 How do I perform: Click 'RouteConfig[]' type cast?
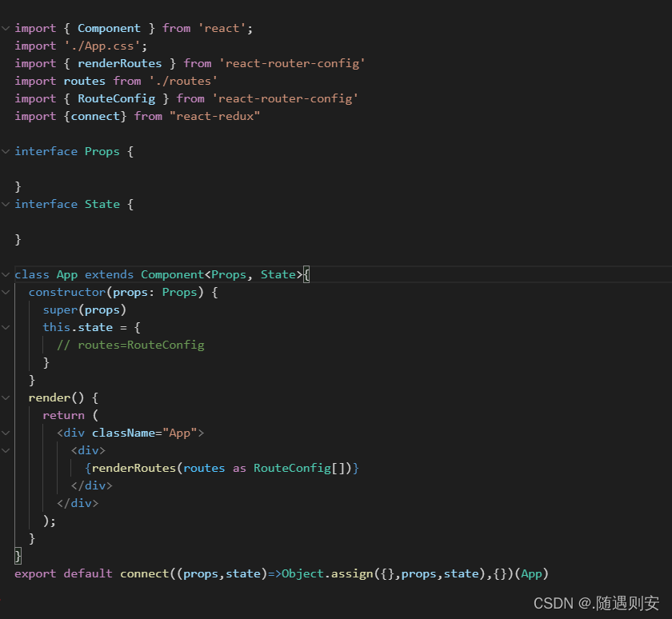(x=299, y=468)
